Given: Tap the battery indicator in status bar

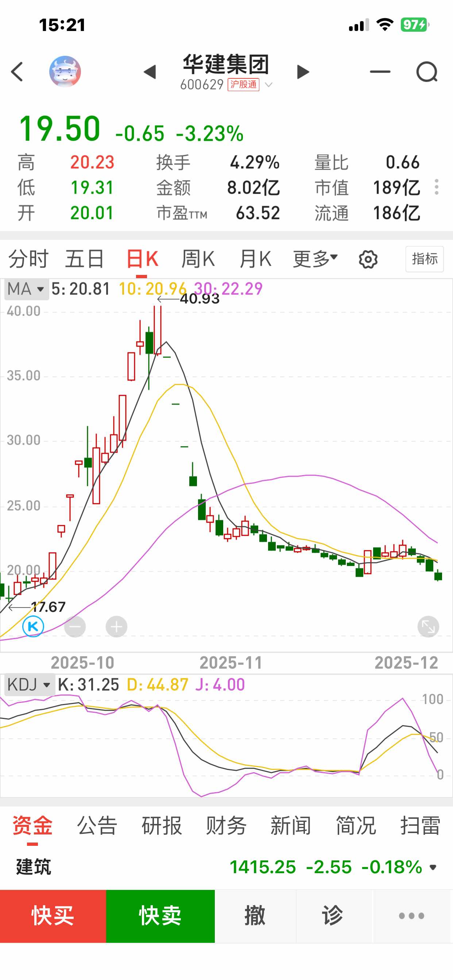Looking at the screenshot, I should (x=415, y=25).
